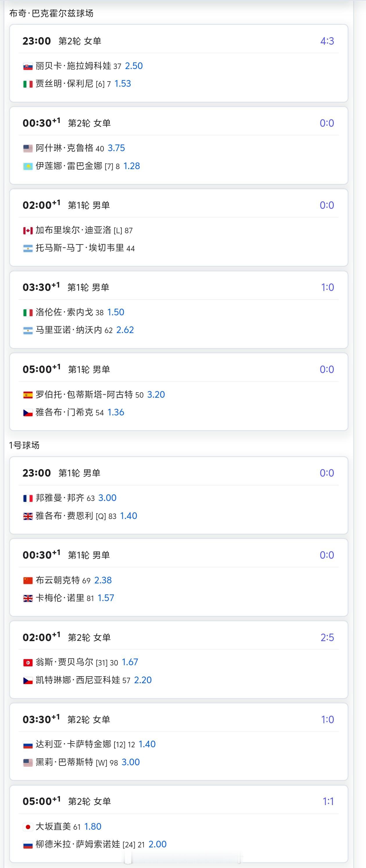Open player 贾丝明·保利尼

coord(64,84)
